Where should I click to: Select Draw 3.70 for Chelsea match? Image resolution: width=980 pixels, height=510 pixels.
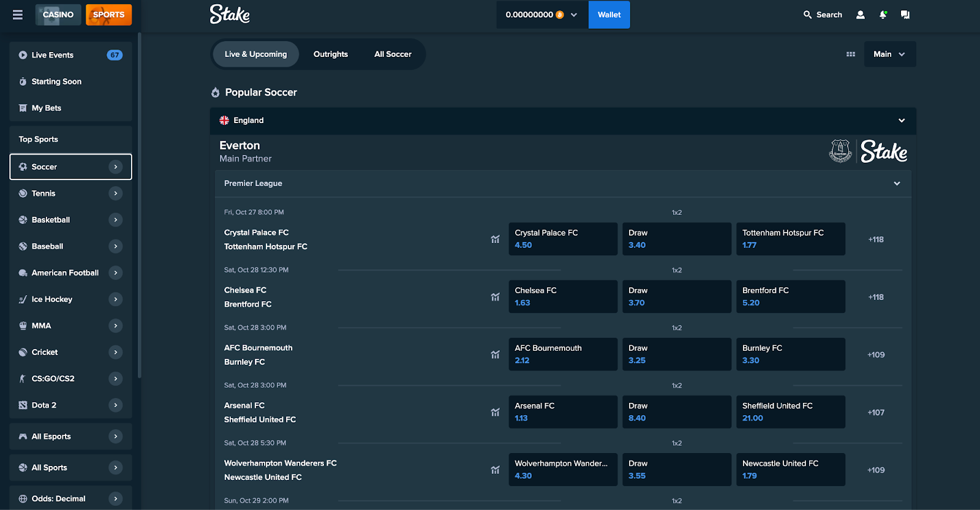[677, 297]
